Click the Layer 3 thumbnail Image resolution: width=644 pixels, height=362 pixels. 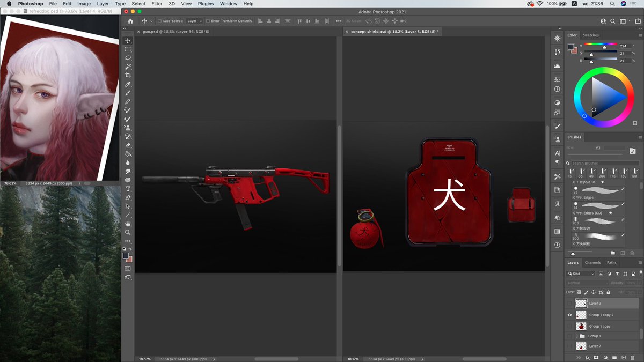pyautogui.click(x=581, y=304)
